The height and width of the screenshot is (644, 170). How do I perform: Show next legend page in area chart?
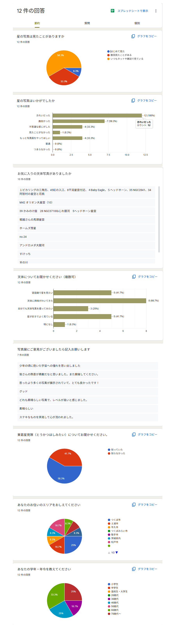[117, 552]
